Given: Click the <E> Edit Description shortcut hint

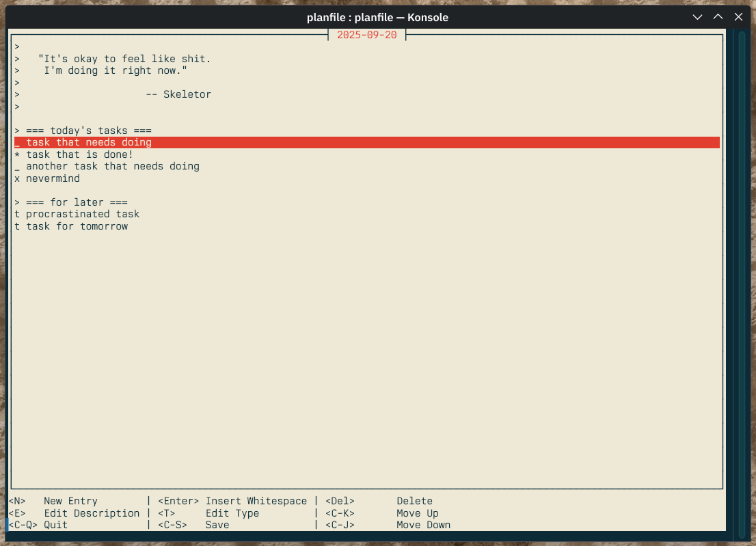Looking at the screenshot, I should 74,513.
